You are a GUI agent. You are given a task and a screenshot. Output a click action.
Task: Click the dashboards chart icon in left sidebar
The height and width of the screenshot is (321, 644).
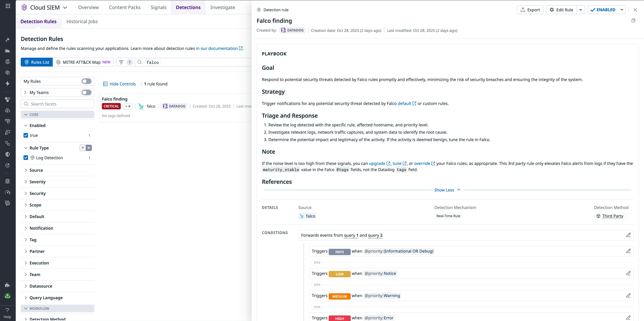8,50
